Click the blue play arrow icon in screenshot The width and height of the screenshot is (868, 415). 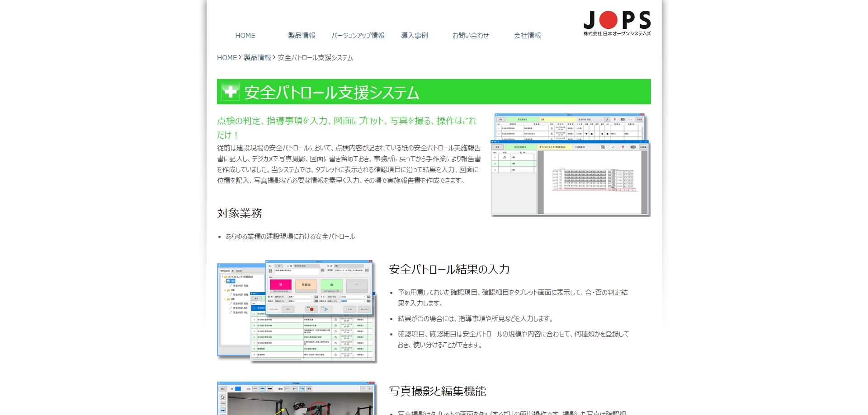point(326,309)
